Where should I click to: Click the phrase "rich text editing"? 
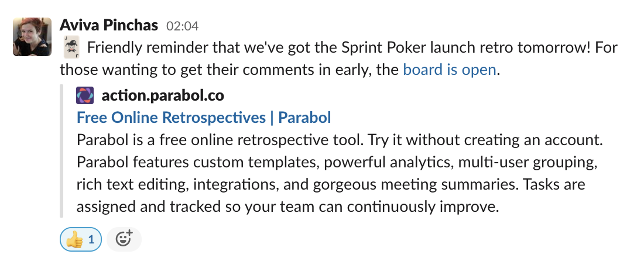tap(128, 185)
